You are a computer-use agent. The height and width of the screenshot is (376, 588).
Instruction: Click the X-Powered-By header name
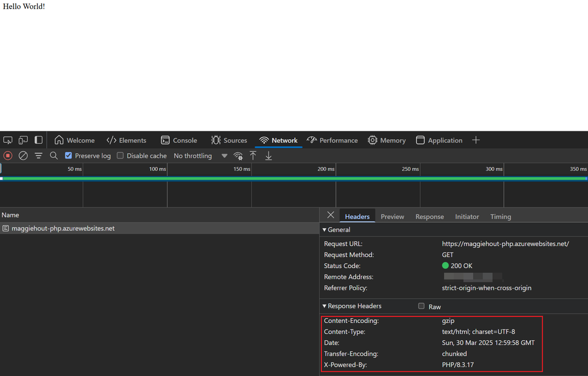point(346,365)
